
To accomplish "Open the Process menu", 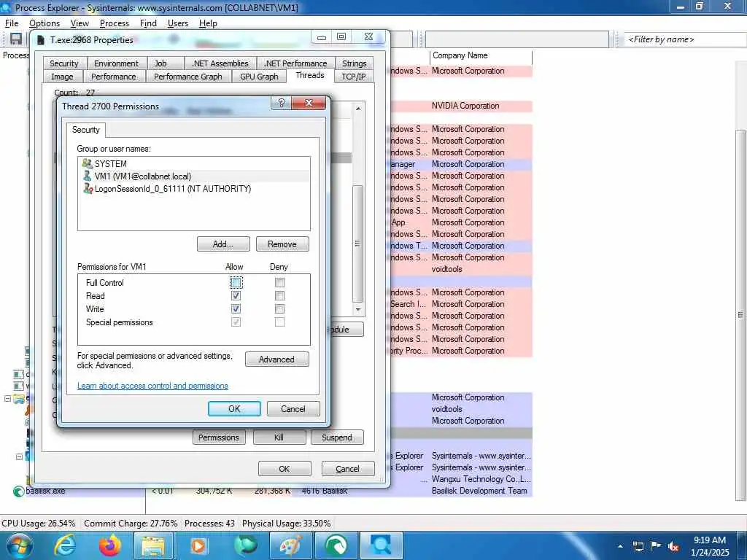I will click(115, 23).
